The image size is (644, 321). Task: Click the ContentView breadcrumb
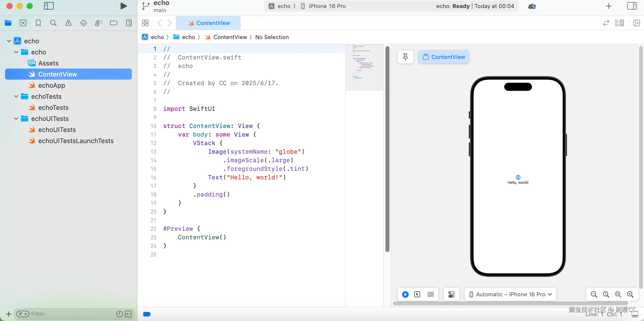pos(226,37)
